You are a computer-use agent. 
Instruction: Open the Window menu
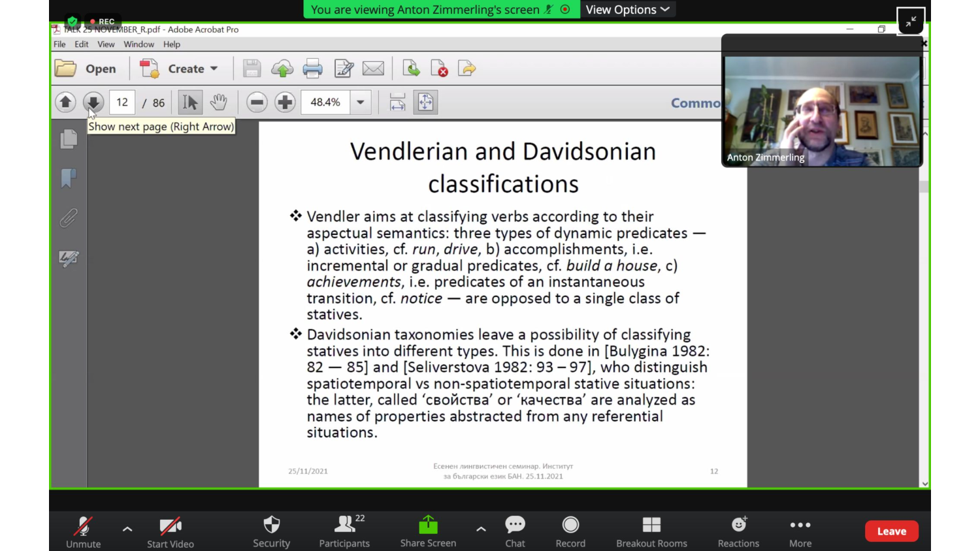click(139, 44)
